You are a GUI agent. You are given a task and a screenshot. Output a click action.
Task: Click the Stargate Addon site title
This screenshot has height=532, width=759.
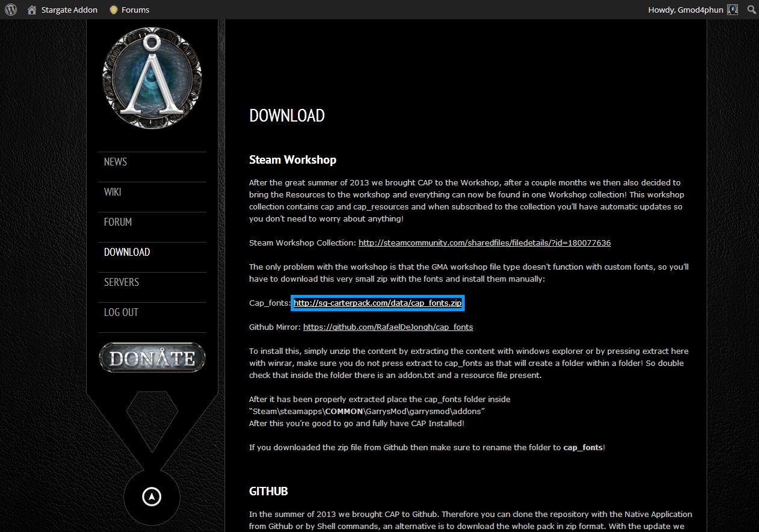pos(69,10)
